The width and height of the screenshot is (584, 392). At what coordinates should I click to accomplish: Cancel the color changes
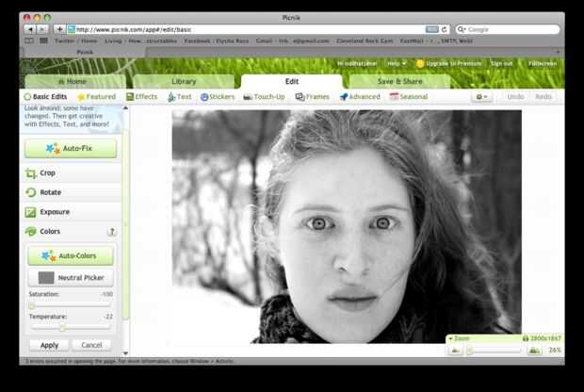[x=91, y=346]
